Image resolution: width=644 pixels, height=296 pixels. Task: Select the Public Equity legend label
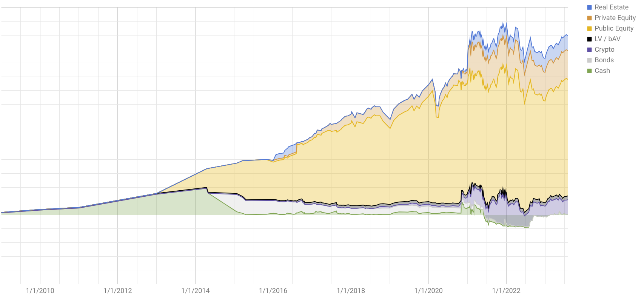click(614, 28)
